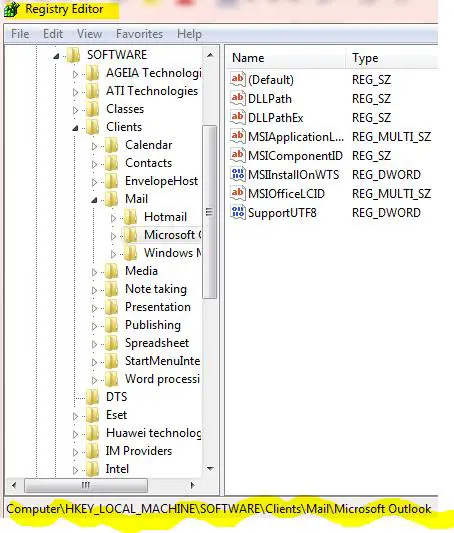Click the tree pane scroll up arrow
The width and height of the screenshot is (454, 533).
click(210, 55)
